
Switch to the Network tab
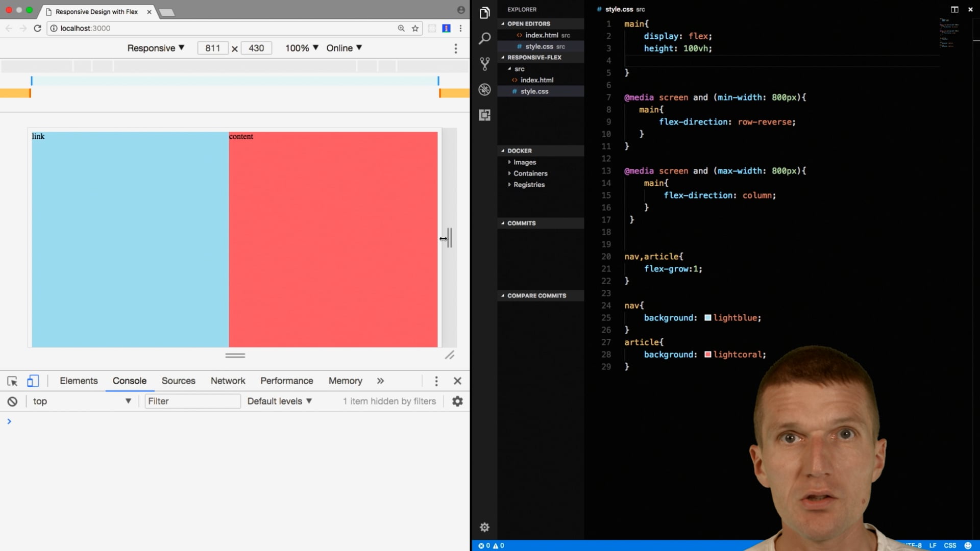coord(228,381)
